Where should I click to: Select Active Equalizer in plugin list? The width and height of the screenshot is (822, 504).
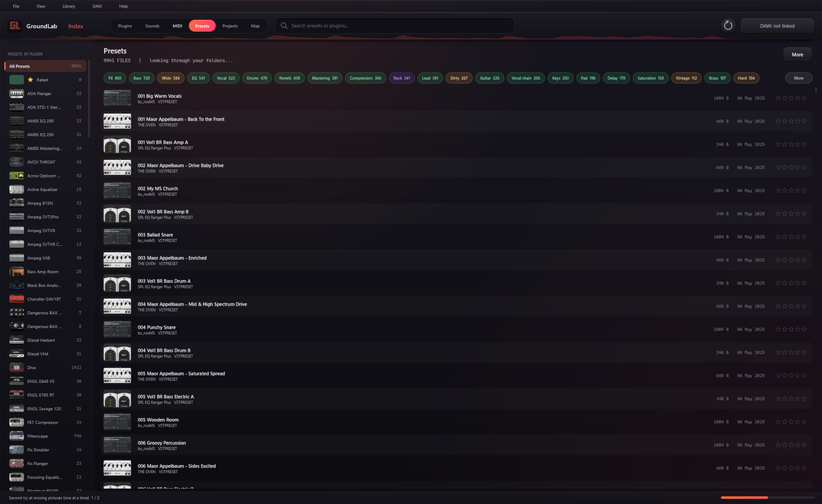[x=45, y=190]
